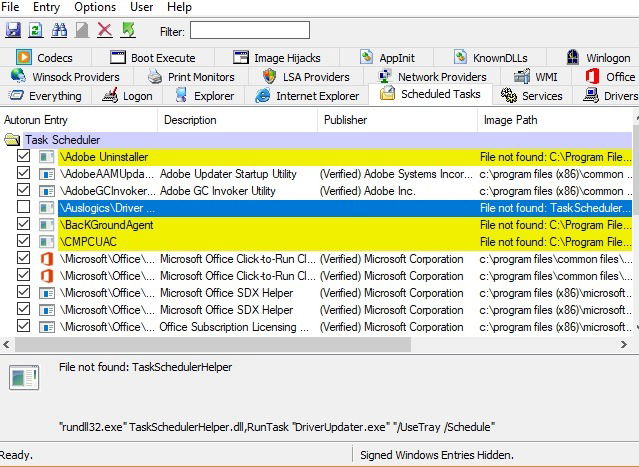
Task: Click the horizontal scrollbar left arrow
Action: pos(6,345)
